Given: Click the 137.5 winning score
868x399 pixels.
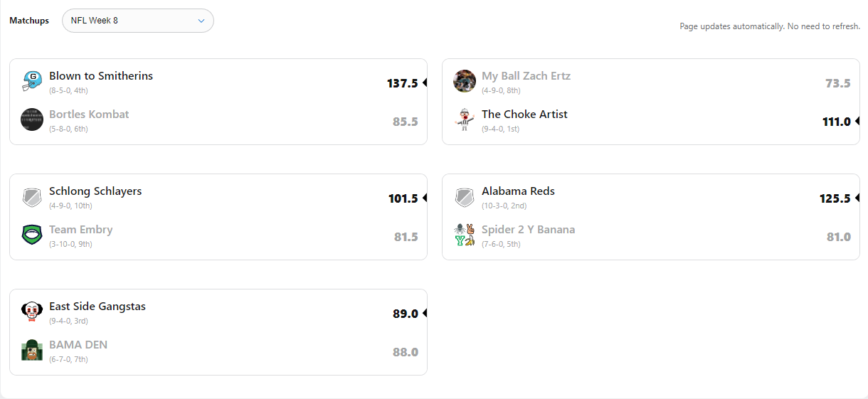Looking at the screenshot, I should coord(402,83).
